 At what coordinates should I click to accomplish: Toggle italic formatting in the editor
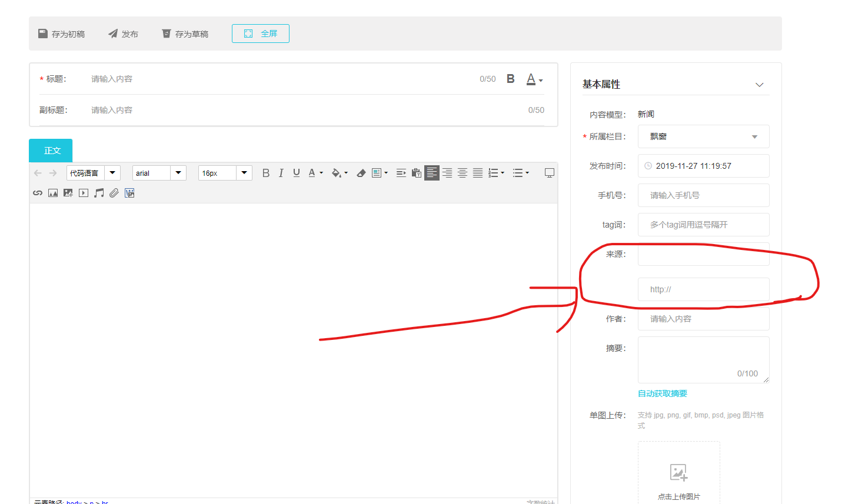pos(281,173)
